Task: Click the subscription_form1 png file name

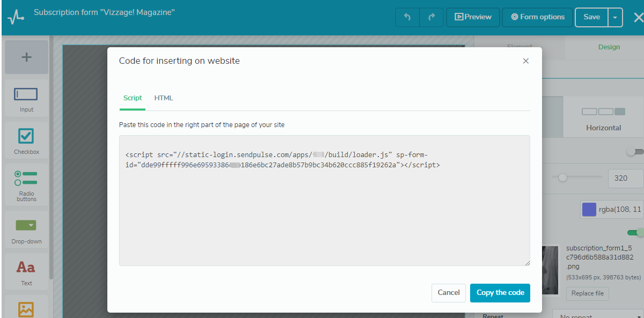Action: pos(599,257)
